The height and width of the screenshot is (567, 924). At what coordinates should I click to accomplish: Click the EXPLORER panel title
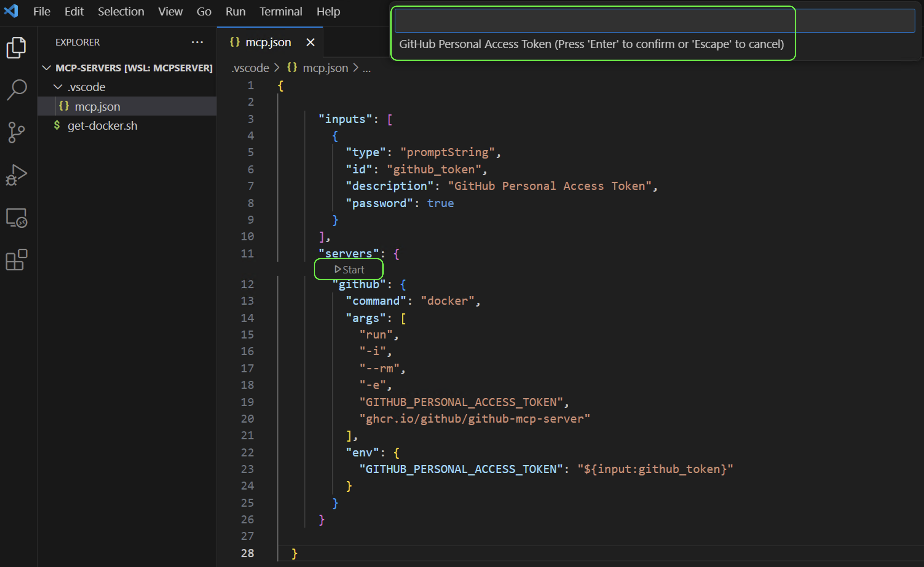click(x=78, y=42)
